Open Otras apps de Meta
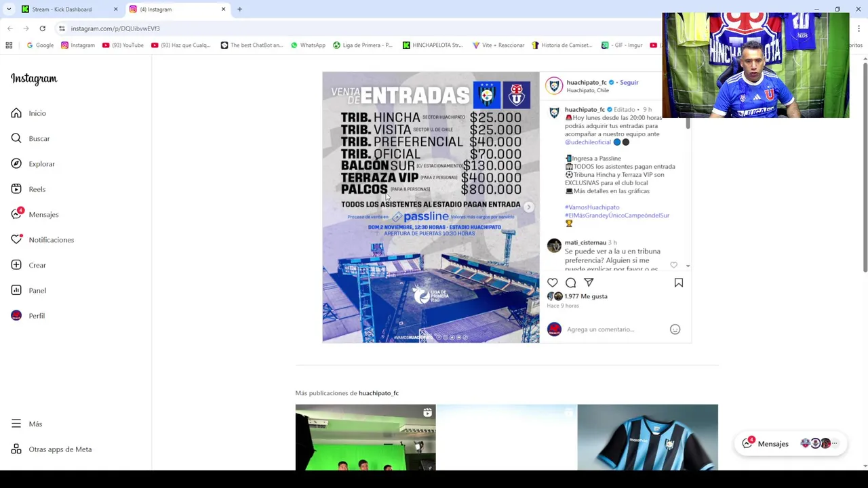The height and width of the screenshot is (488, 868). click(x=51, y=449)
